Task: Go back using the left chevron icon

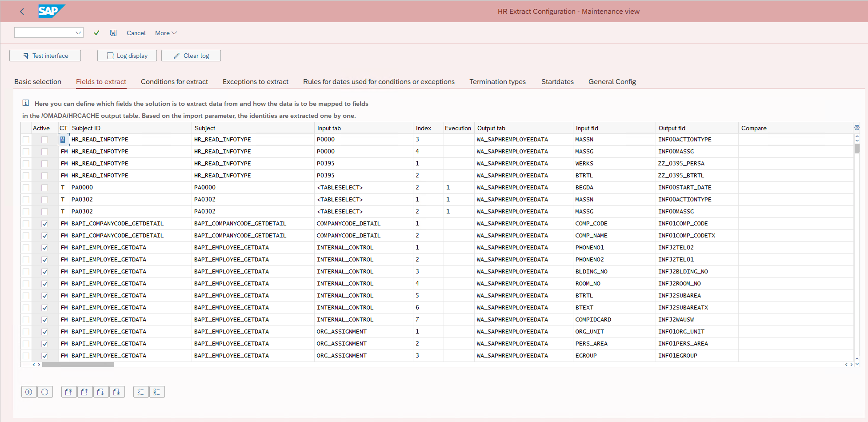Action: click(22, 12)
